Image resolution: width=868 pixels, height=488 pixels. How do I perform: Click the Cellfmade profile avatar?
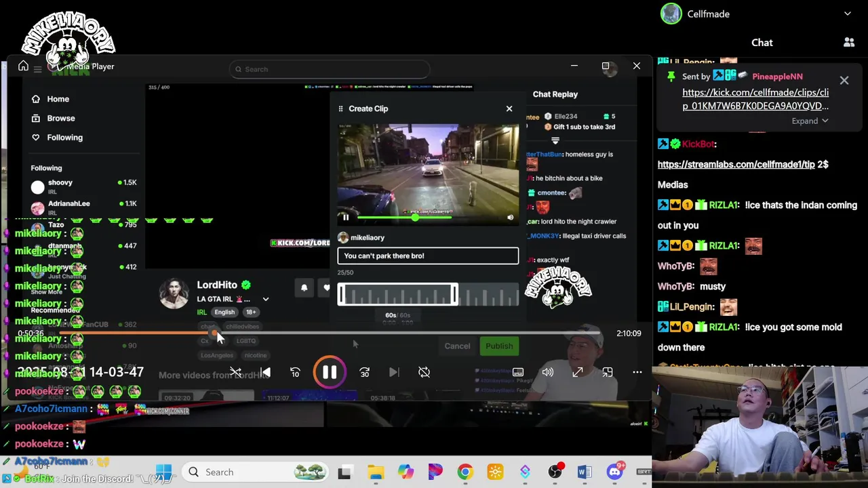(671, 14)
